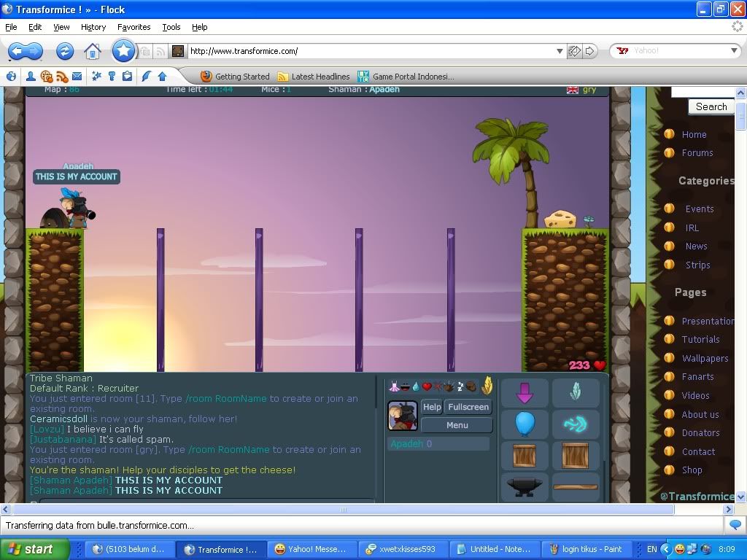Screen dimensions: 747x560
Task: Select the sleeping Zz emote
Action: point(460,386)
